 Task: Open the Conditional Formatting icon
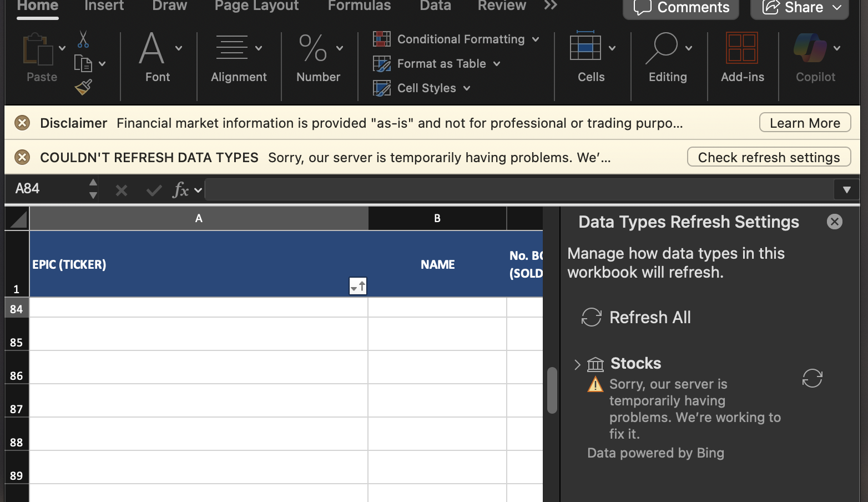381,39
